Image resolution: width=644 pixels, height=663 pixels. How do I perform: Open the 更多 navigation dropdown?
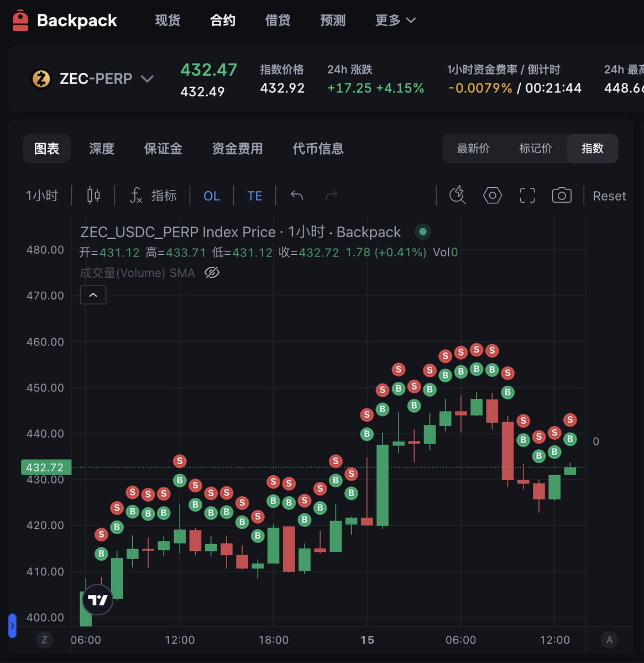(x=395, y=20)
